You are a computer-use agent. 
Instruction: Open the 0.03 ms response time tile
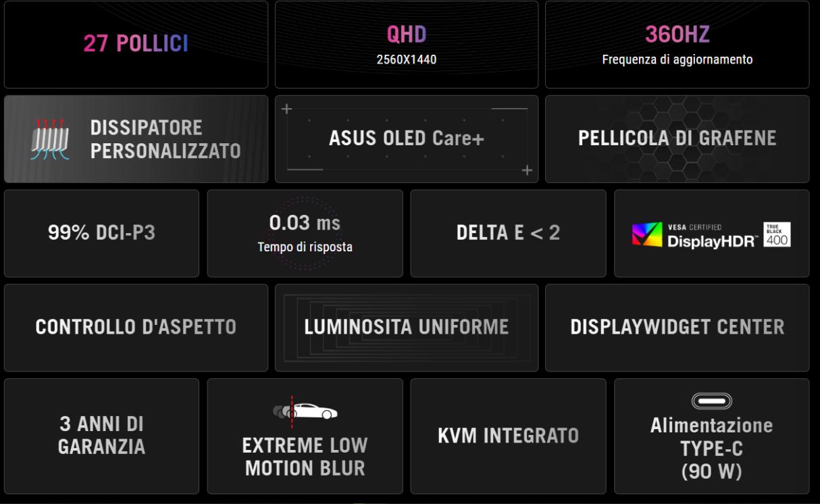click(305, 233)
